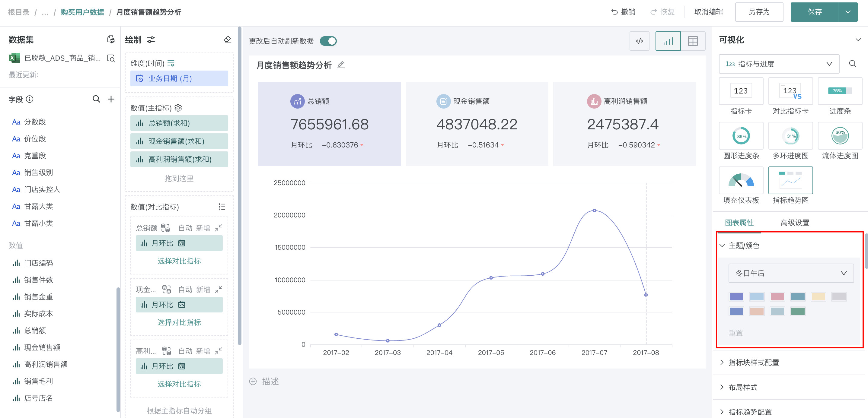
Task: Expand the 指标块样式配置 section
Action: (x=753, y=363)
